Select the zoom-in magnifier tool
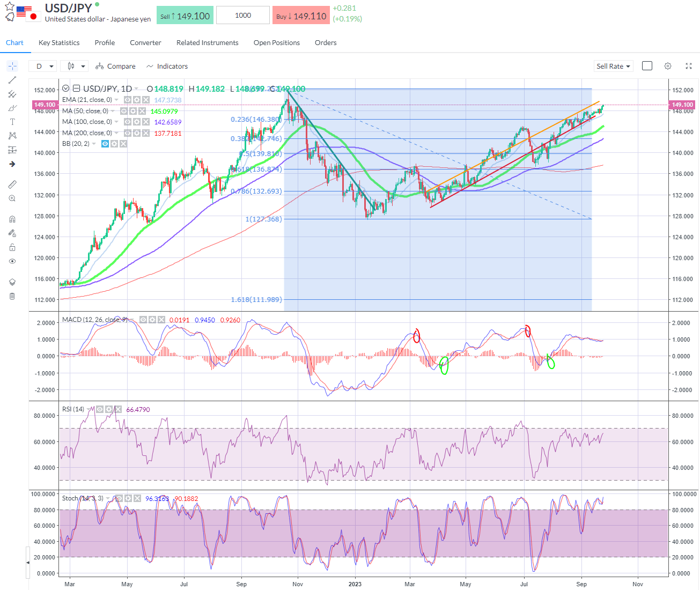Screen dimensions: 700x590 pos(12,198)
